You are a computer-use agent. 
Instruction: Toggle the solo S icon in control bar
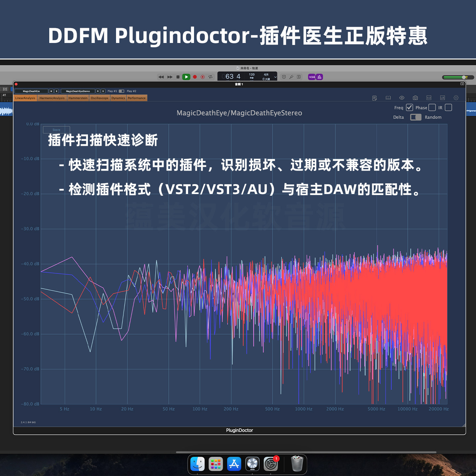(x=299, y=77)
